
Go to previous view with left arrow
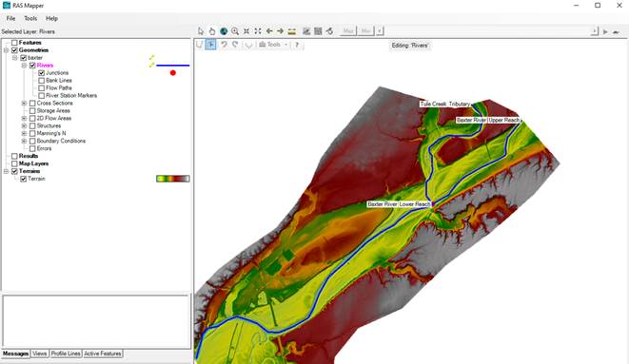coord(269,31)
